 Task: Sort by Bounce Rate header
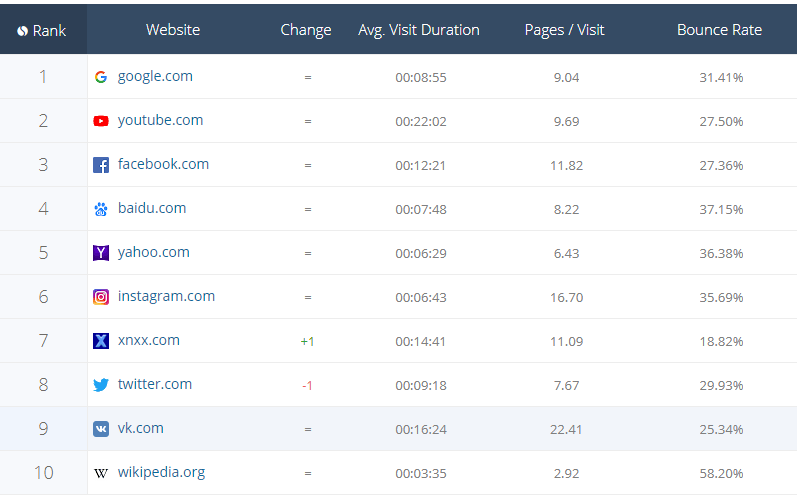719,30
